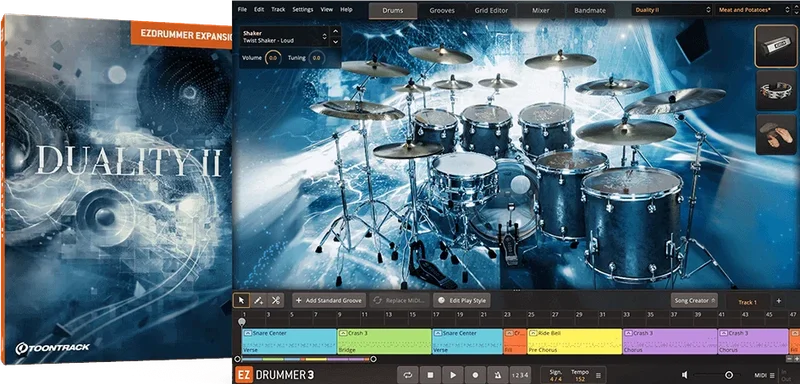Switch to the Mixer tab

[540, 10]
